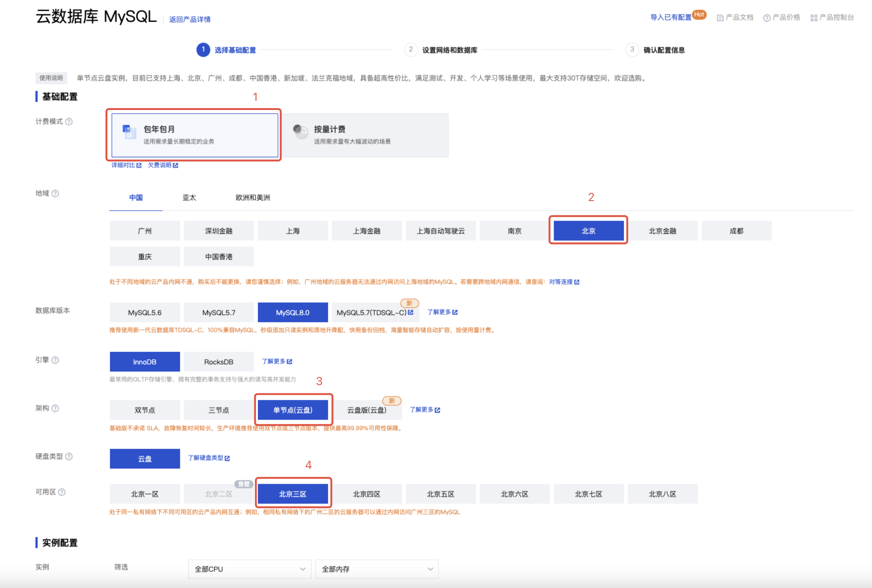Select the 按量计费 billing mode
872x588 pixels.
tap(365, 135)
